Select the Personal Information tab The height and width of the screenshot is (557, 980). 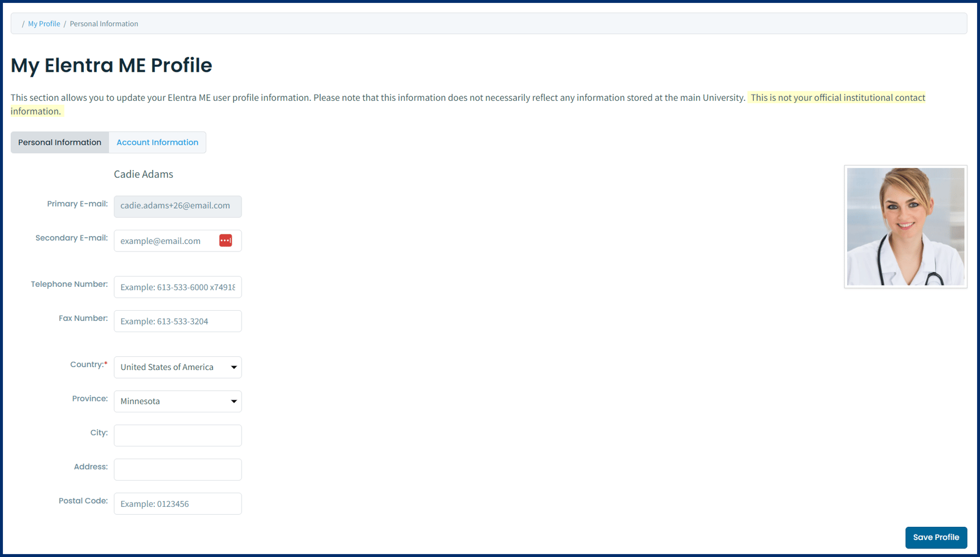pos(59,142)
